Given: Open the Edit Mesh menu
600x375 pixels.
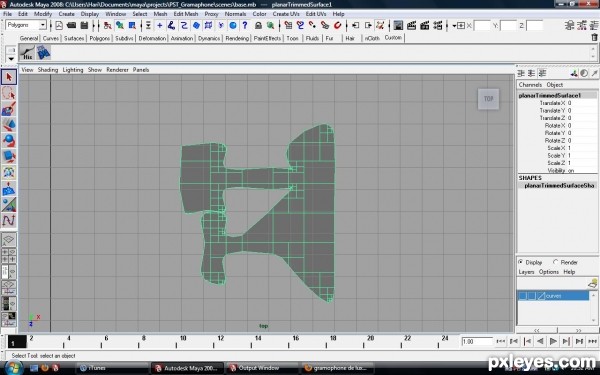Looking at the screenshot, I should [x=186, y=14].
